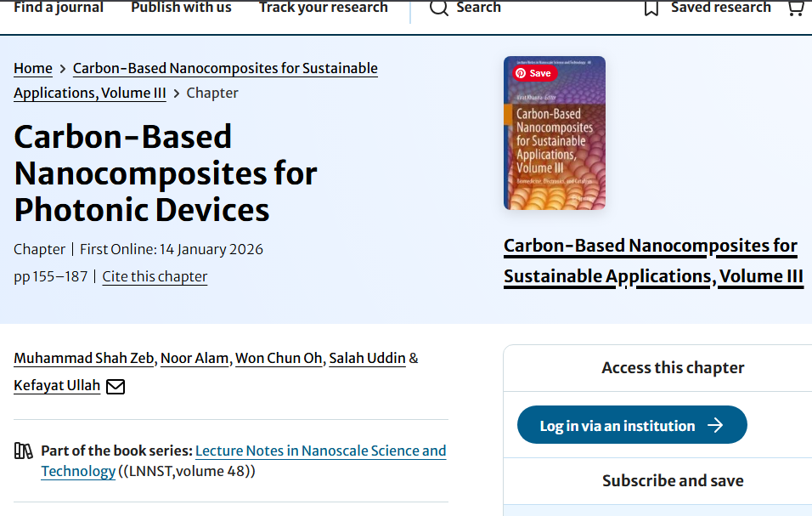Image resolution: width=812 pixels, height=516 pixels.
Task: Open the shopping cart icon
Action: (796, 9)
